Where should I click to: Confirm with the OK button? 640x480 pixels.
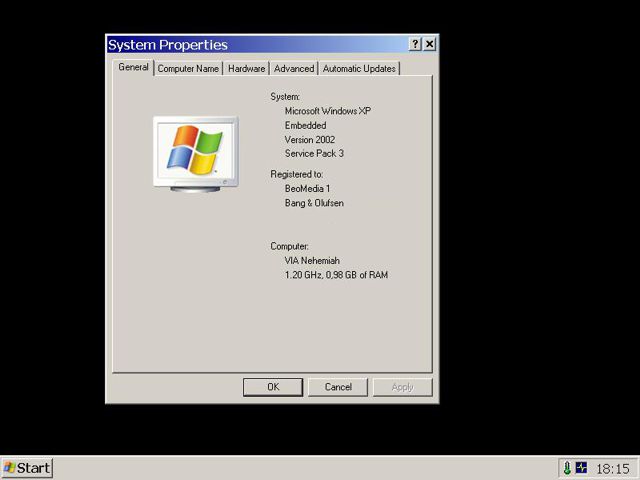(x=273, y=387)
